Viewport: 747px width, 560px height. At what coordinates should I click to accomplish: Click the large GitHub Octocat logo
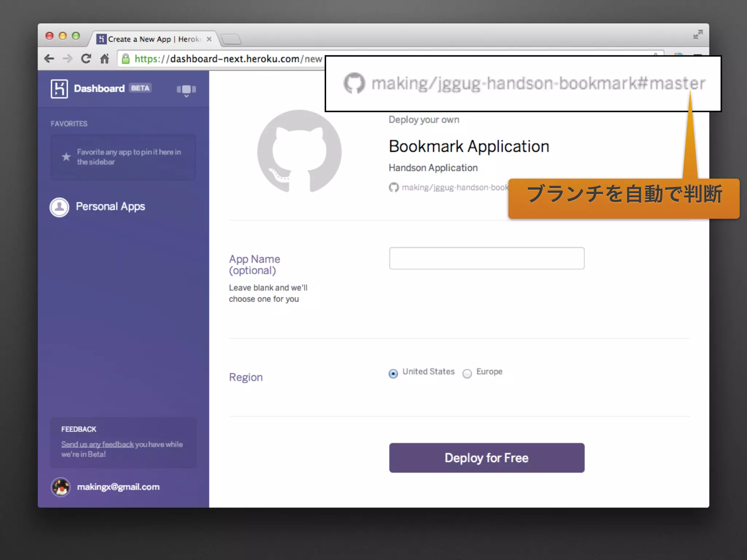click(299, 151)
